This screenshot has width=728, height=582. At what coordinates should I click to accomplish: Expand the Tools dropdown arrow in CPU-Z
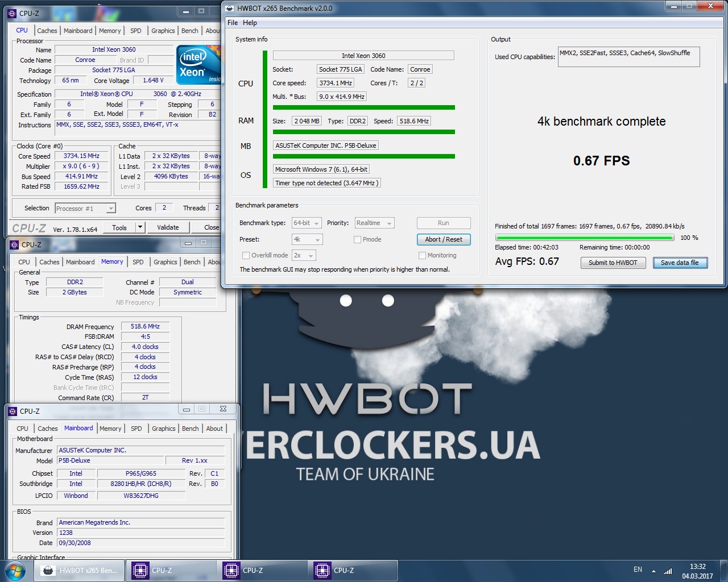pos(140,227)
